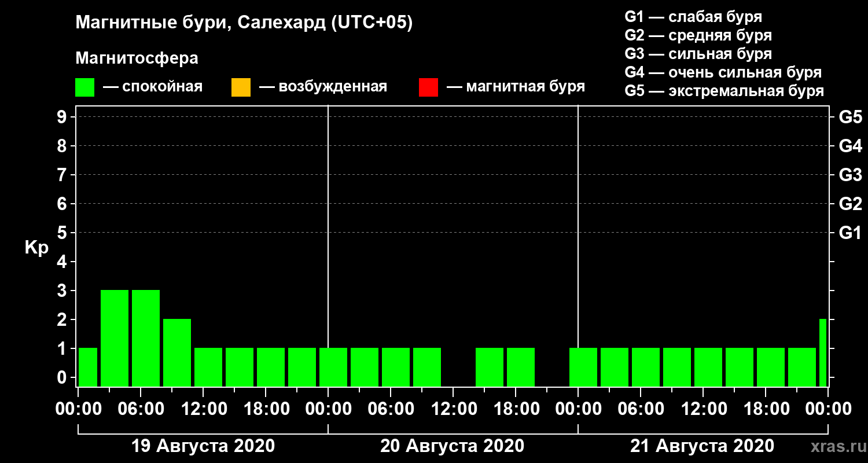The height and width of the screenshot is (463, 868).
Task: Click 'G4 — очень сильная буря' legend line
Action: pos(723,72)
